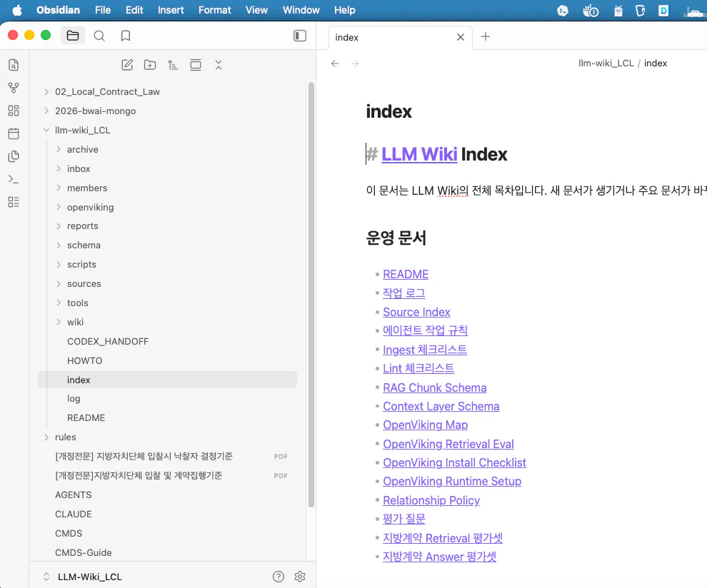Open vault help question icon
Screen dimensions: 707x588
279,577
